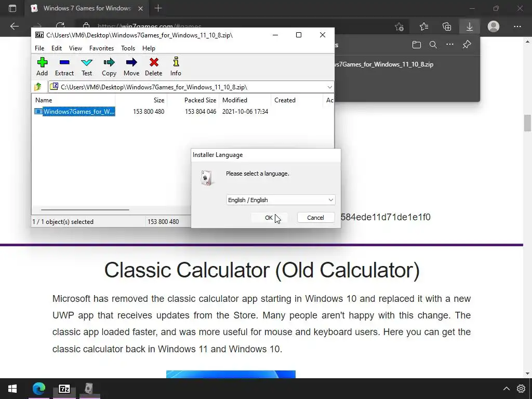The width and height of the screenshot is (532, 399).
Task: Open the Edge profile avatar
Action: (x=494, y=26)
